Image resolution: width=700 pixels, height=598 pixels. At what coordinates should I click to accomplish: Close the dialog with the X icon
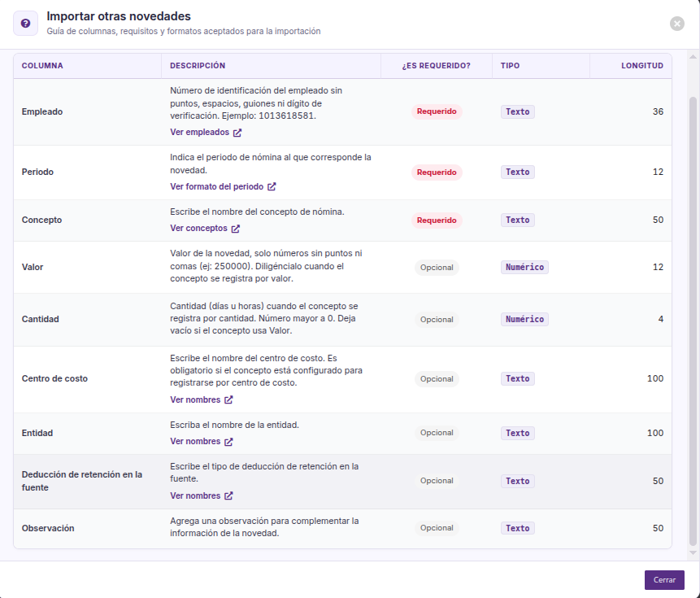pos(676,24)
